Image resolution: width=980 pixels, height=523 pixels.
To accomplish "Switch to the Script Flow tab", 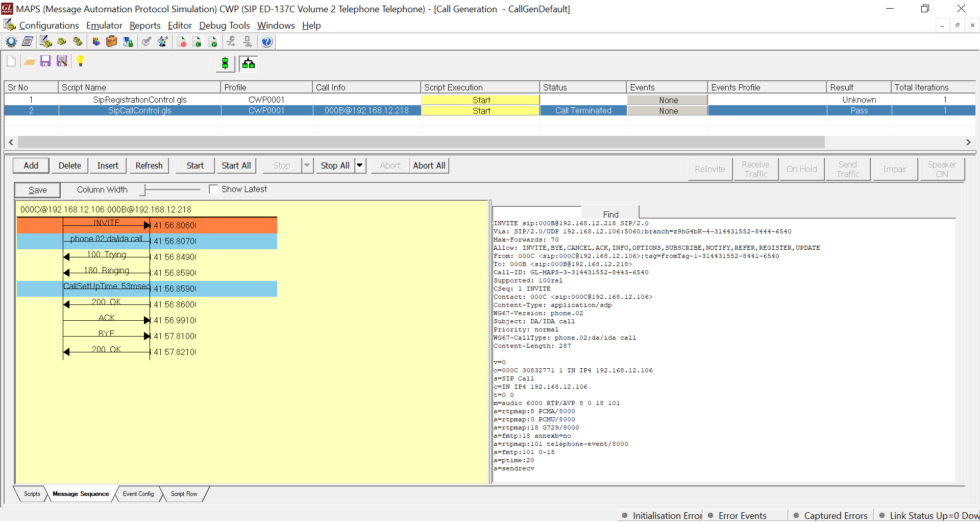I will pos(184,494).
